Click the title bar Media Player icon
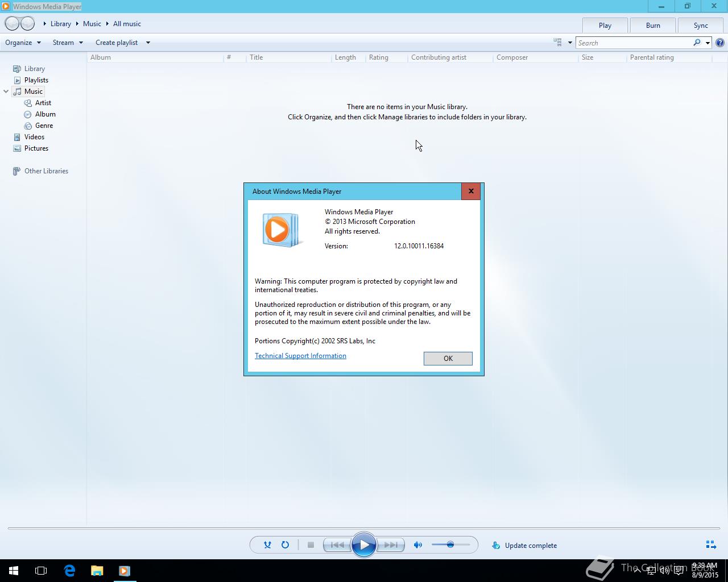Viewport: 728px width, 582px height. pyautogui.click(x=6, y=6)
